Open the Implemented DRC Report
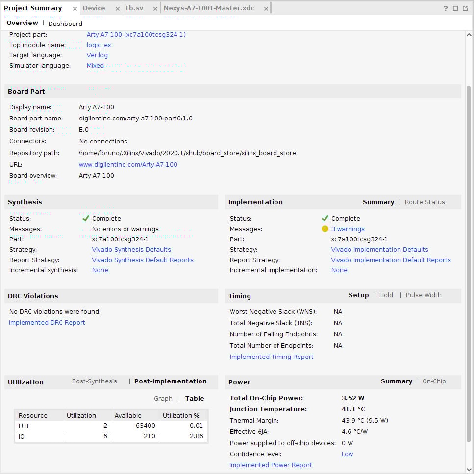Viewport: 475px width, 476px height. coord(47,323)
